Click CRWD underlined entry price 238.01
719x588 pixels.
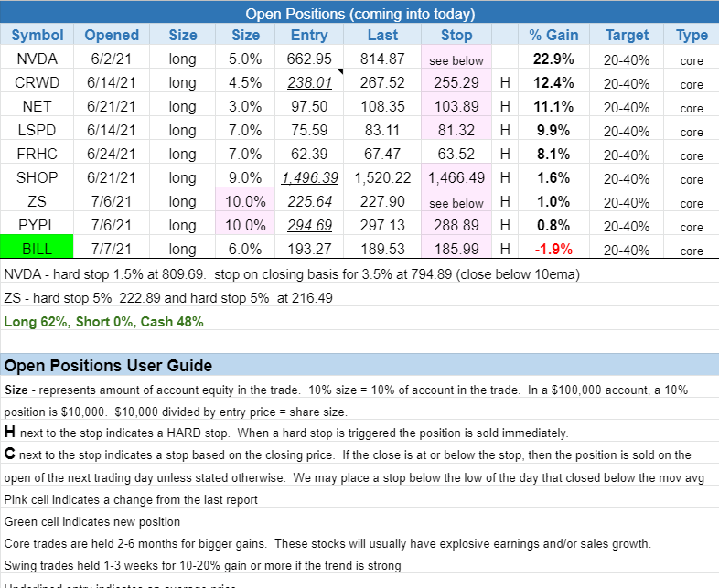coord(309,83)
